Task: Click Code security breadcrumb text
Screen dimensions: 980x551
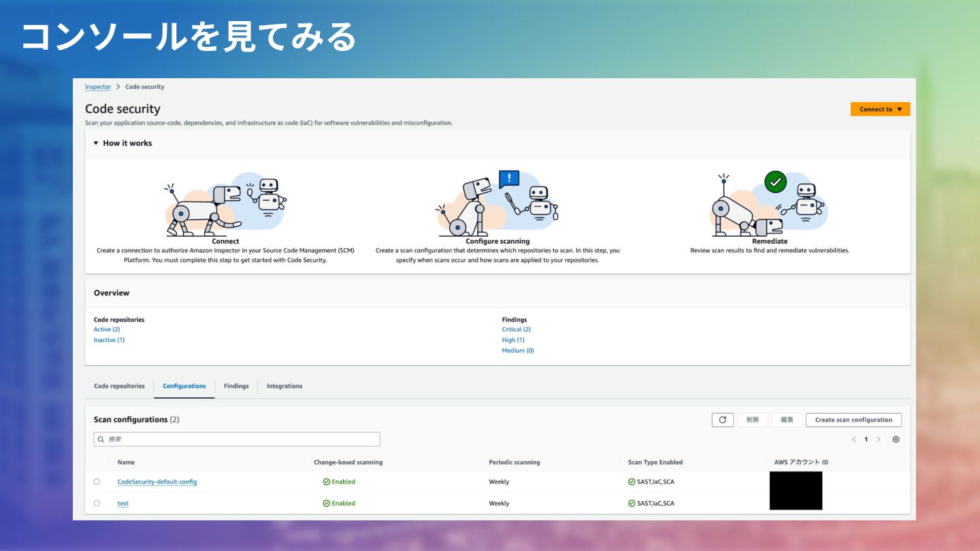Action: [145, 87]
